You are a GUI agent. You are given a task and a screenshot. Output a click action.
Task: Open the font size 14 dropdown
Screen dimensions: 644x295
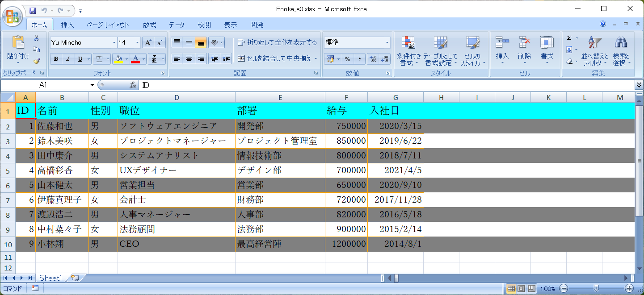(x=137, y=43)
